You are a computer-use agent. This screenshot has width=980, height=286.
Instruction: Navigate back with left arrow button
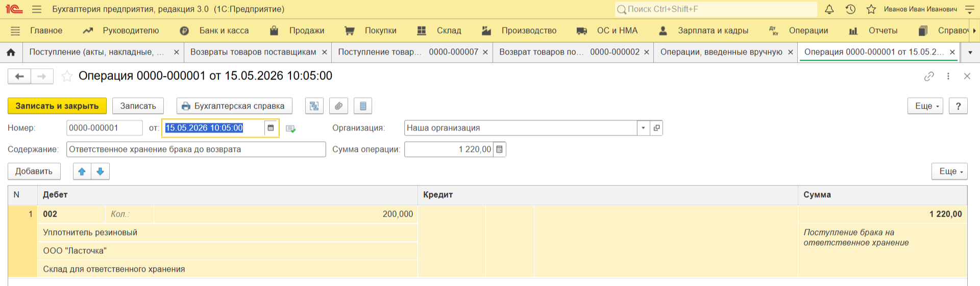[19, 76]
